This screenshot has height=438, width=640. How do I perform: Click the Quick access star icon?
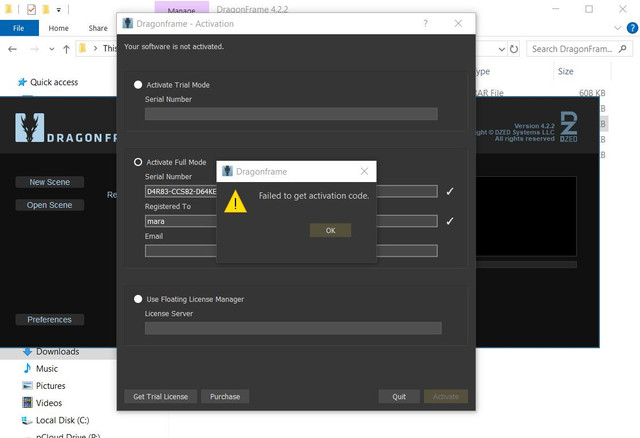22,82
